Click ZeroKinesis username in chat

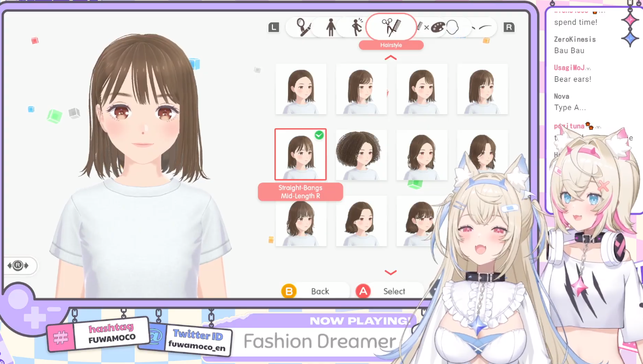[x=575, y=39]
